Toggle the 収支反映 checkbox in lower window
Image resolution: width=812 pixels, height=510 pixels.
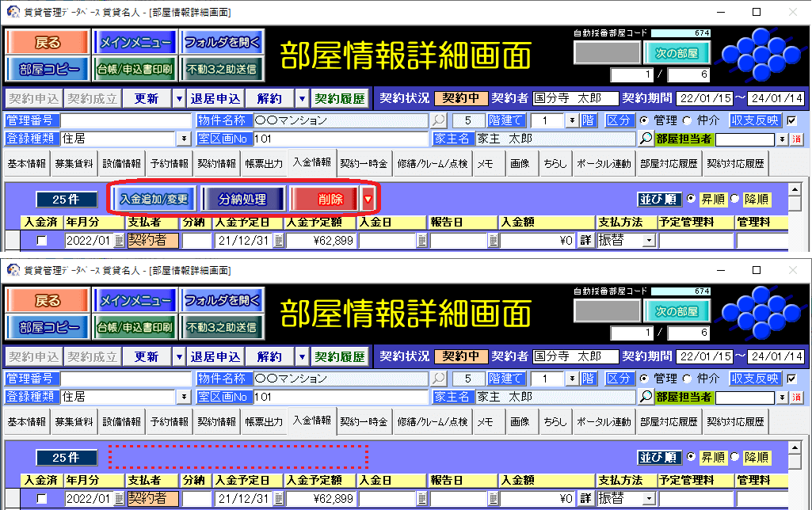pyautogui.click(x=791, y=379)
